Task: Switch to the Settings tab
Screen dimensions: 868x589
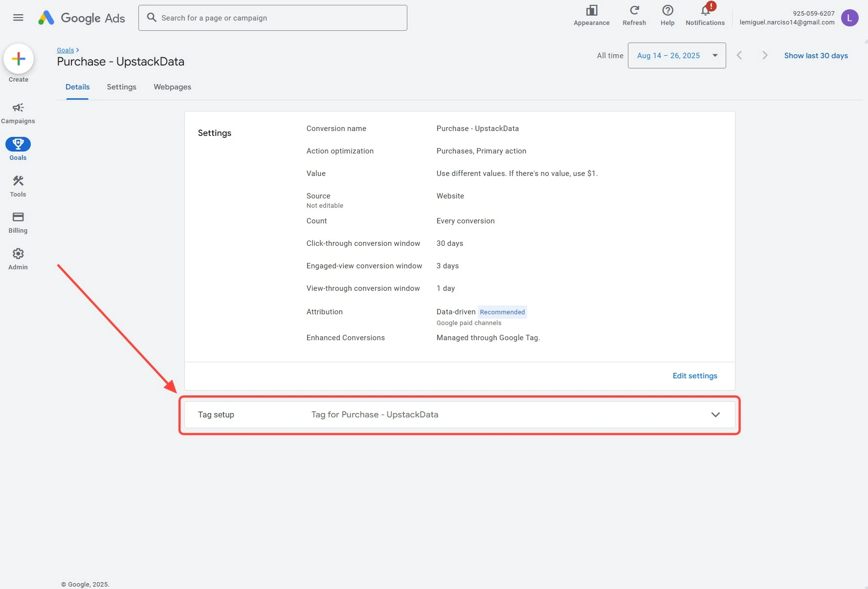Action: [122, 87]
